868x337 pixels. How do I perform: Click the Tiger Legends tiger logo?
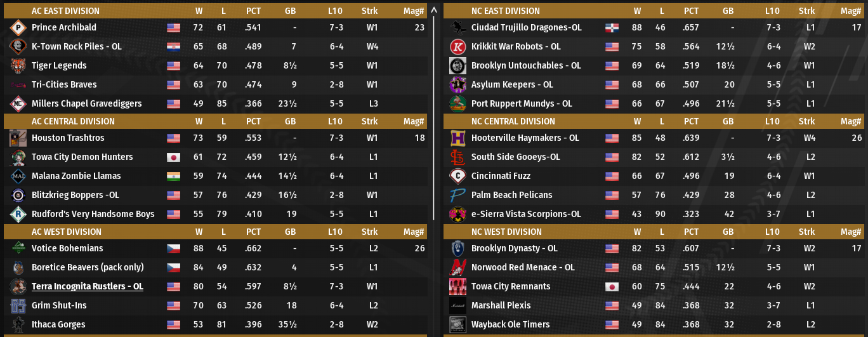(18, 65)
